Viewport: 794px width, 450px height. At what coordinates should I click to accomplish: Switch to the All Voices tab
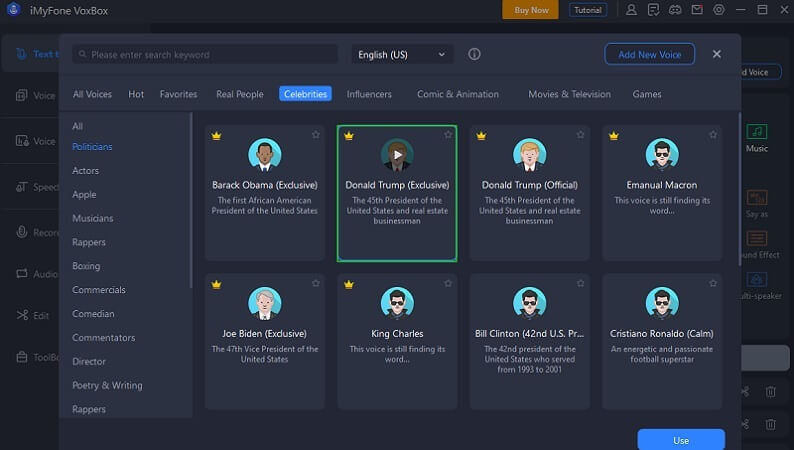pyautogui.click(x=92, y=94)
